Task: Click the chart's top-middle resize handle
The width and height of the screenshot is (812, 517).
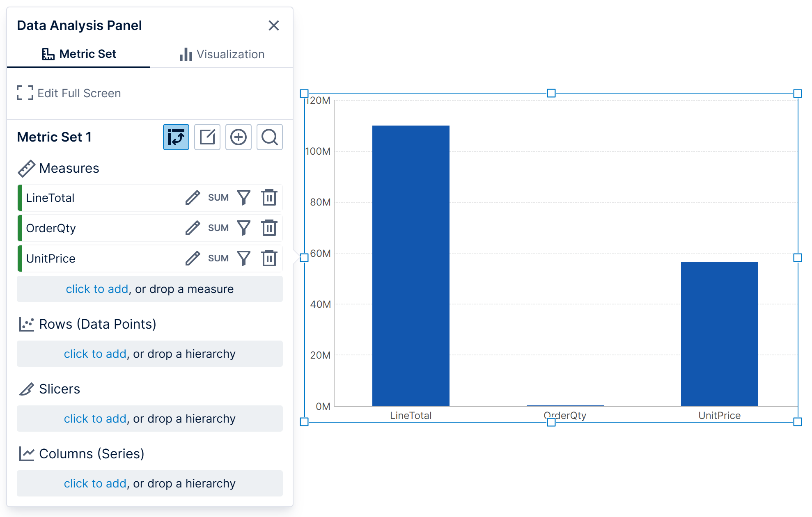Action: [x=551, y=93]
